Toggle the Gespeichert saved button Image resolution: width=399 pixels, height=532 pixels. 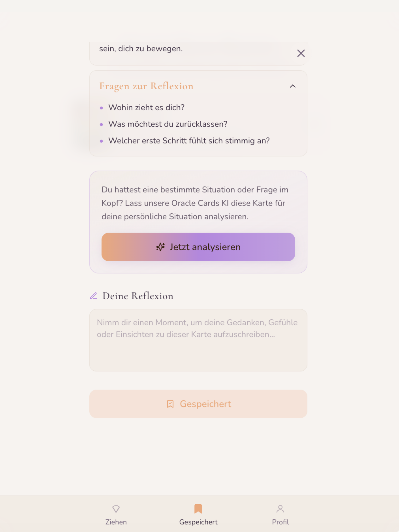[x=198, y=404]
